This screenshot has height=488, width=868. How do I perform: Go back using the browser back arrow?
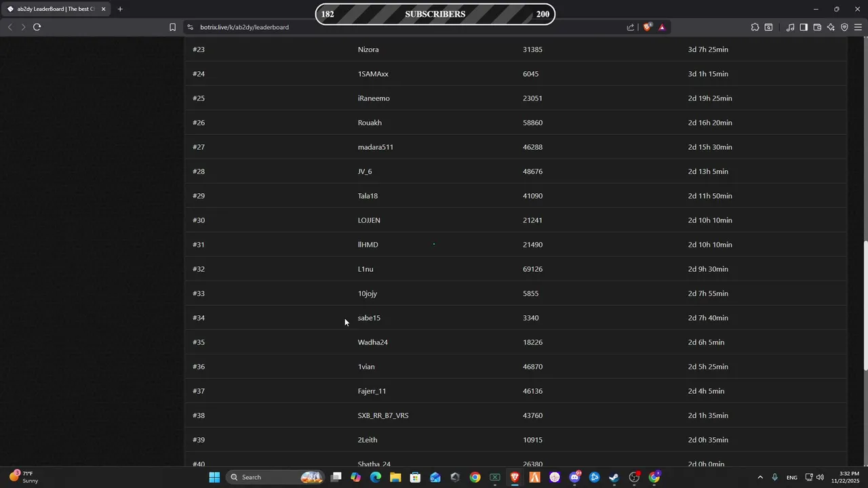[x=9, y=27]
